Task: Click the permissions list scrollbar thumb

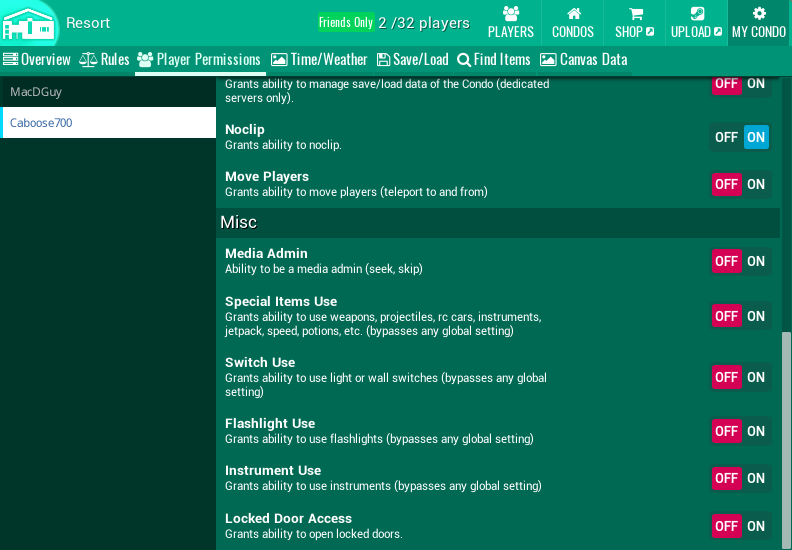Action: pos(786,440)
